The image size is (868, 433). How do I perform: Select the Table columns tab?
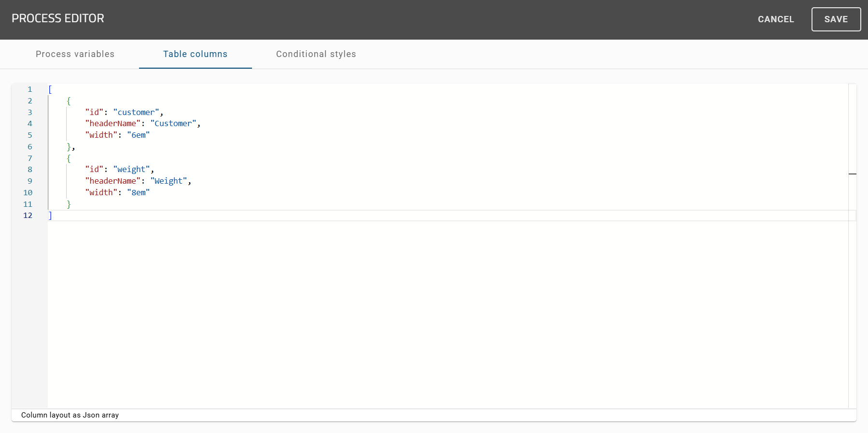(195, 54)
